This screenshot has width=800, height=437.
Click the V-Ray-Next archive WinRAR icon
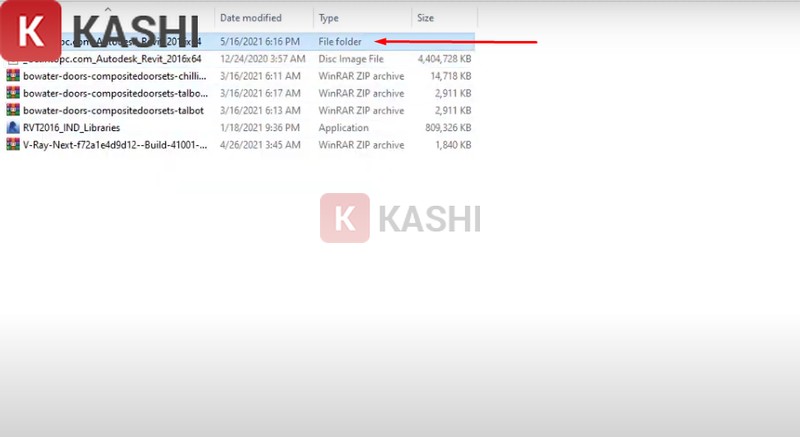13,145
